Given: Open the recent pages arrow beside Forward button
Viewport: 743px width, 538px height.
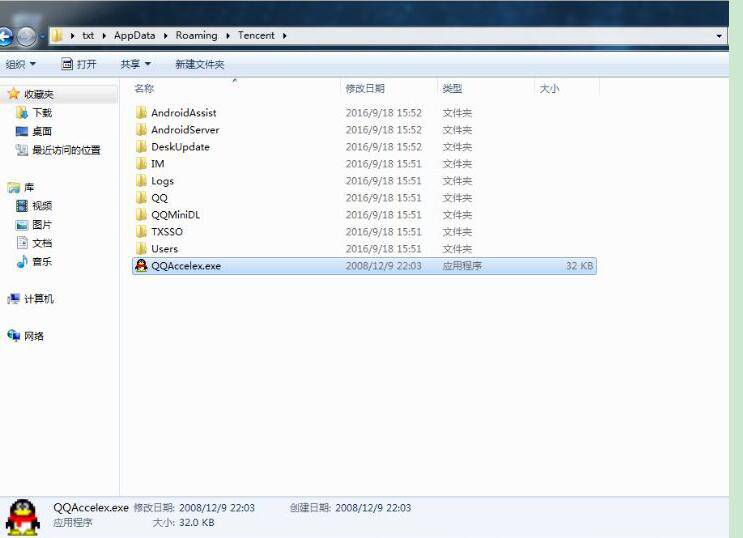Looking at the screenshot, I should [x=42, y=36].
